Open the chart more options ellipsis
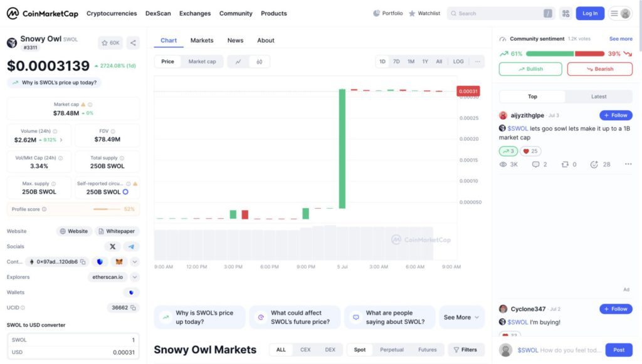Screen dimensions: 642x364 pyautogui.click(x=477, y=61)
